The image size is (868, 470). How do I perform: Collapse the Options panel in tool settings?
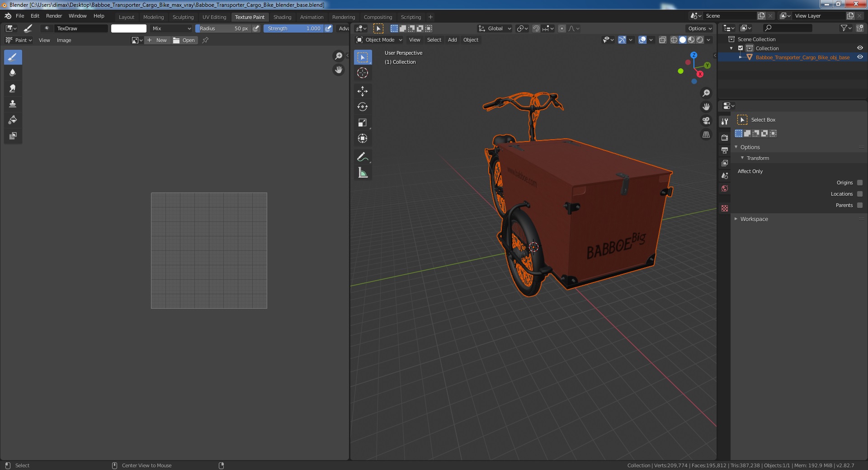click(736, 147)
